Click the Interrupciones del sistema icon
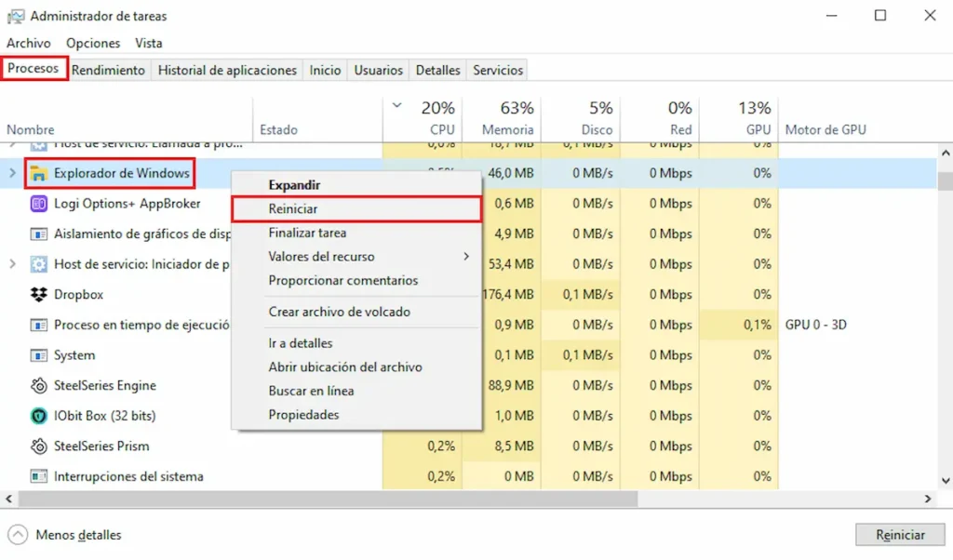 [39, 476]
